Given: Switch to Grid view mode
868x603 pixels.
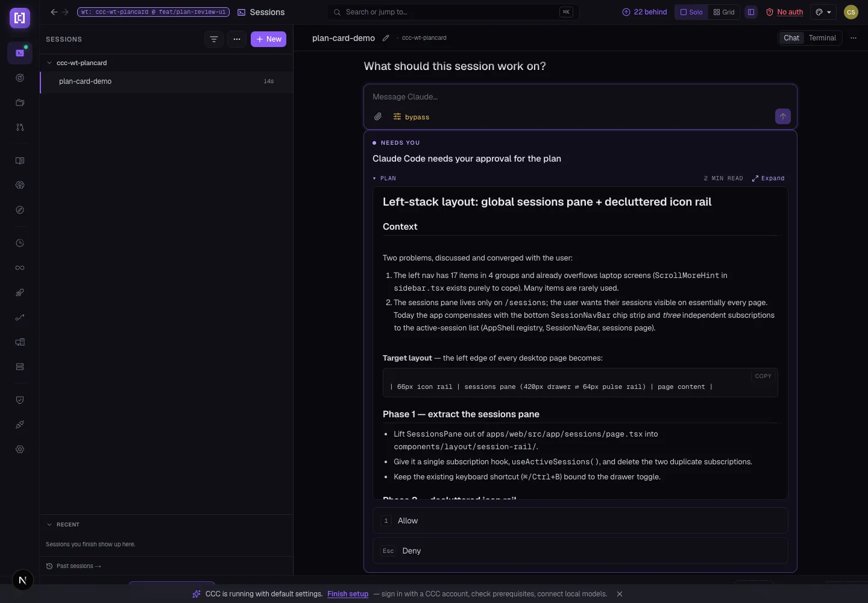Looking at the screenshot, I should click(x=724, y=12).
